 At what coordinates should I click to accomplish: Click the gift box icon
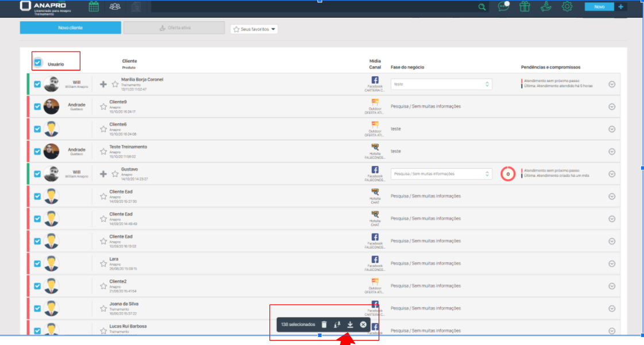(x=524, y=7)
